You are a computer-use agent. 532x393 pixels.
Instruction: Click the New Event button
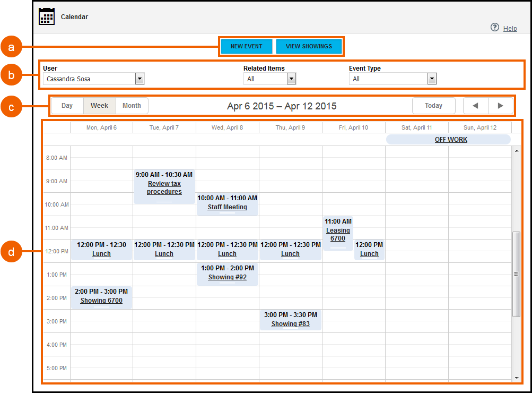(x=246, y=46)
